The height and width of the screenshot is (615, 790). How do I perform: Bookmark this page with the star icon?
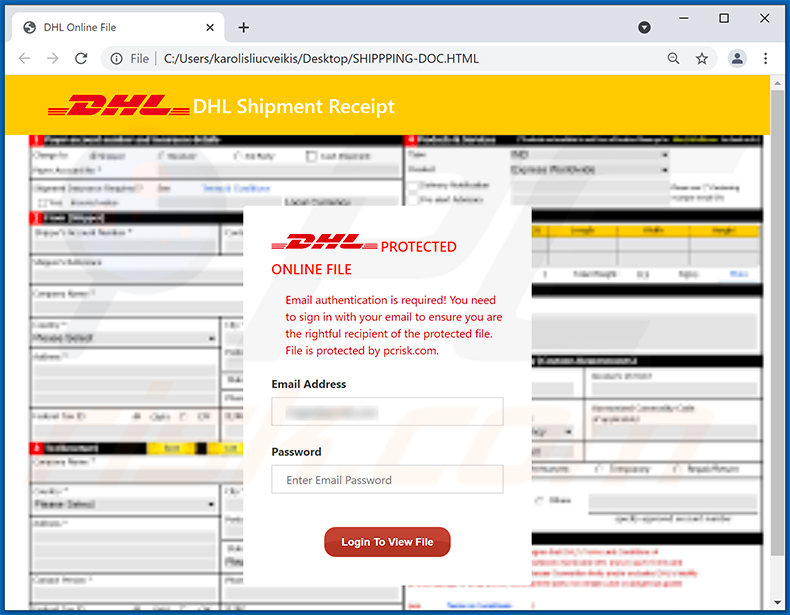[702, 58]
